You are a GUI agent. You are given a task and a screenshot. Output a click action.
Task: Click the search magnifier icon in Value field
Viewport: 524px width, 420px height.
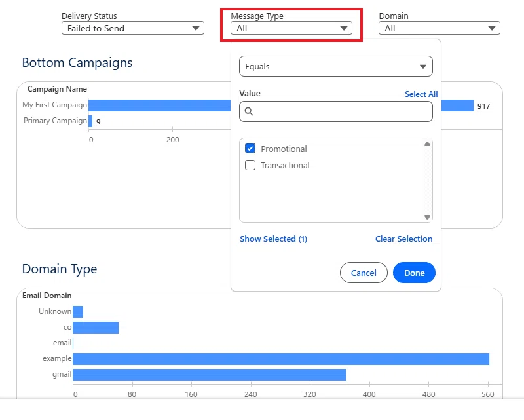249,111
